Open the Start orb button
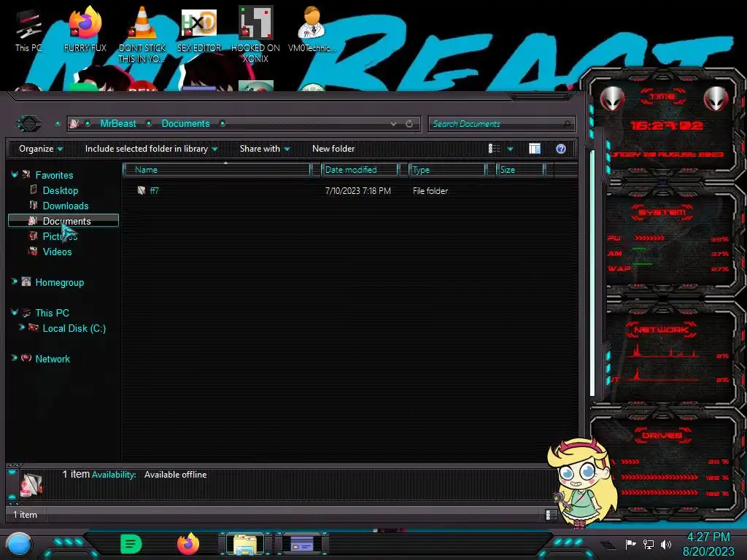Screen dimensions: 747x560 (19, 545)
